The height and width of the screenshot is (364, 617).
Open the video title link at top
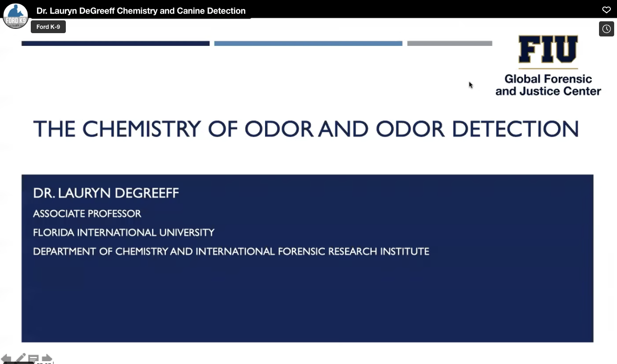pos(141,10)
